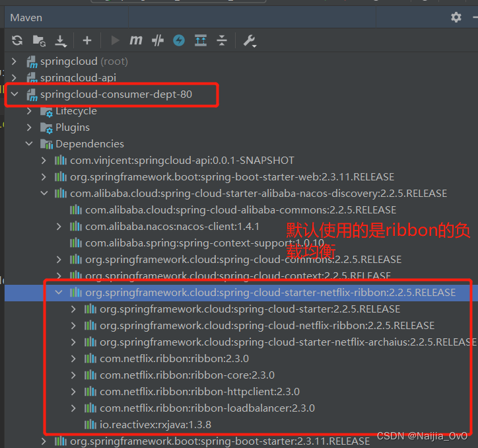Expand springcloud-api project node

click(14, 77)
